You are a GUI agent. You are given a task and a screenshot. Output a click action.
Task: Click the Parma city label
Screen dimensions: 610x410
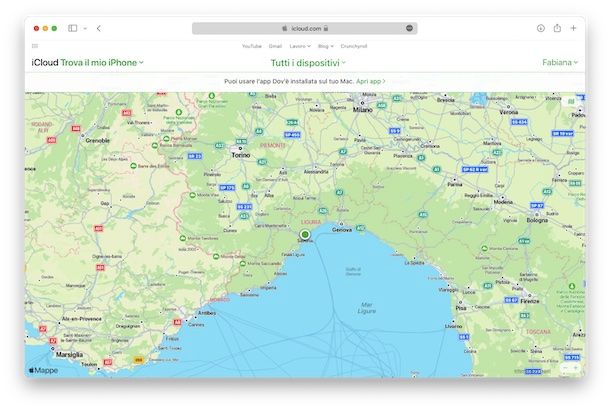coord(454,184)
